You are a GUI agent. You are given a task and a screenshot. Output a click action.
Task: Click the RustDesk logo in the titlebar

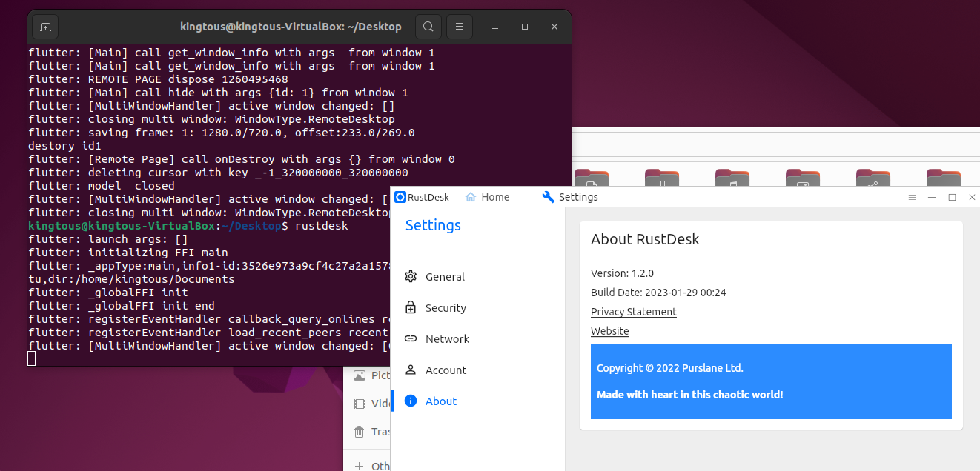[400, 196]
